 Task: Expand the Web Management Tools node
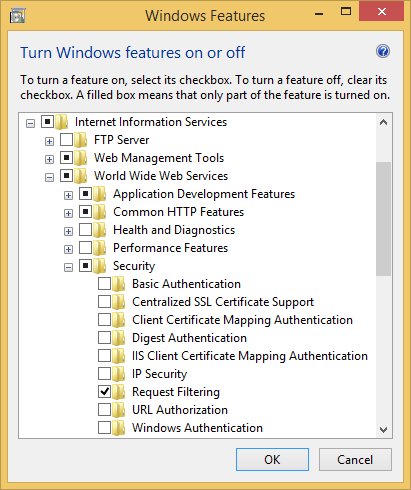(x=49, y=160)
